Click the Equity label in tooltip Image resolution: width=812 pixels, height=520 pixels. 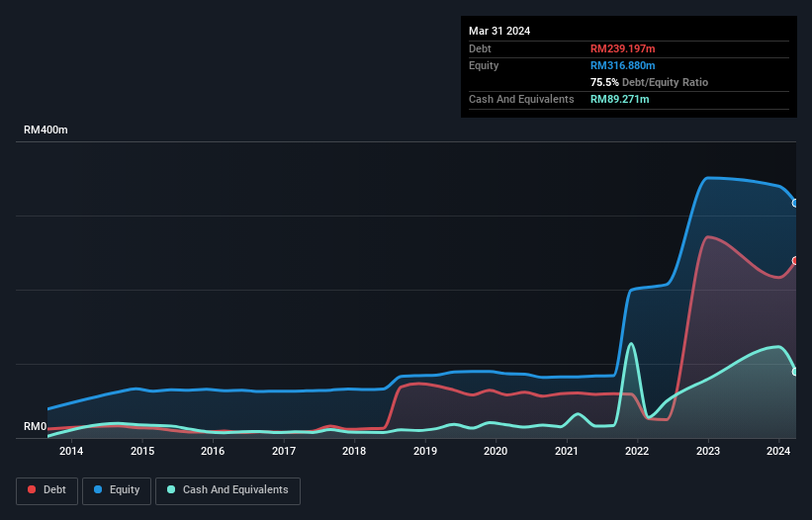tap(484, 65)
